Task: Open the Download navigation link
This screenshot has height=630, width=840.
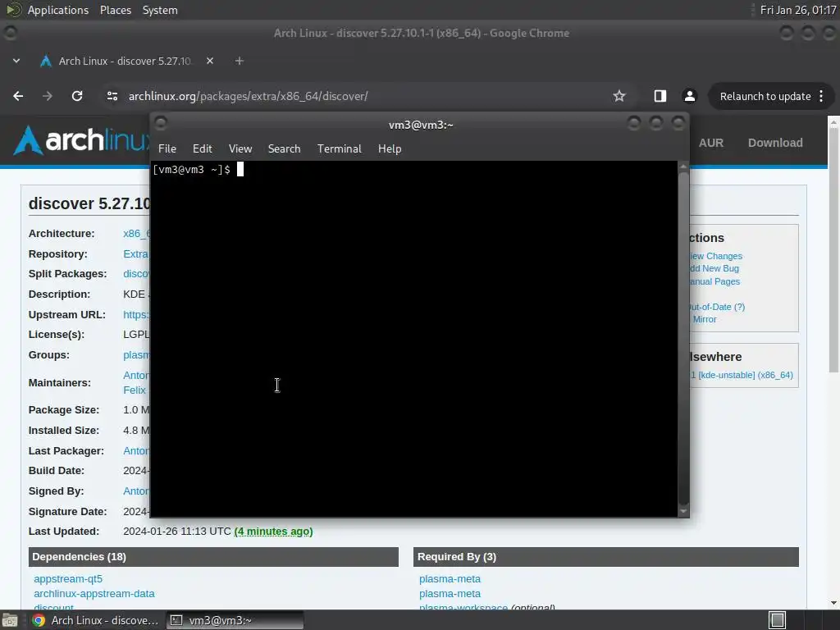Action: [x=775, y=143]
